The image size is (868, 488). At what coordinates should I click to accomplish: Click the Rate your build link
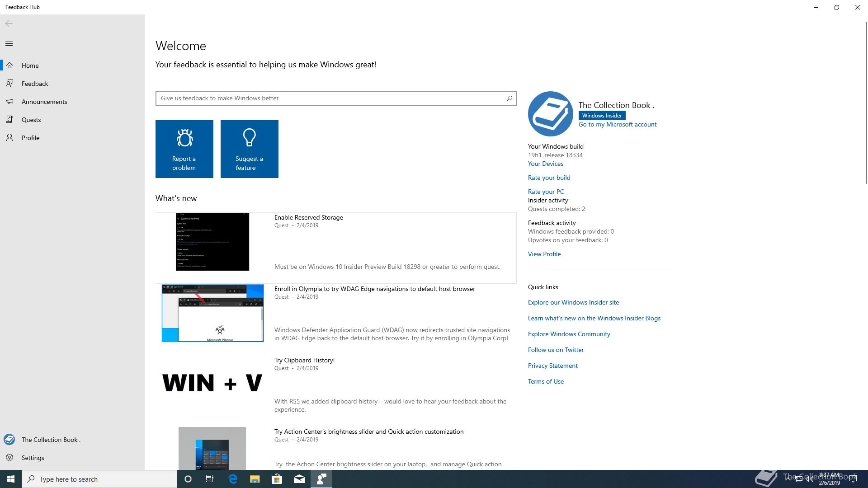tap(549, 178)
